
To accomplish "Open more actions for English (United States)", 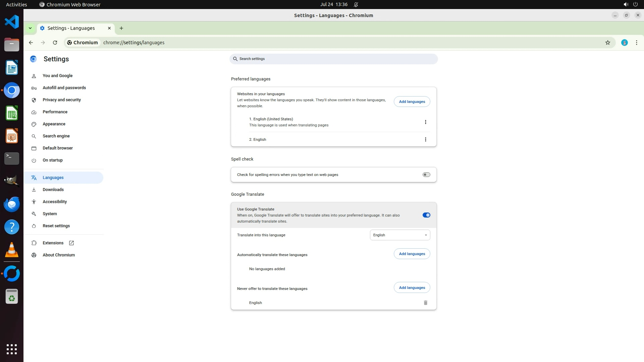I will [425, 122].
